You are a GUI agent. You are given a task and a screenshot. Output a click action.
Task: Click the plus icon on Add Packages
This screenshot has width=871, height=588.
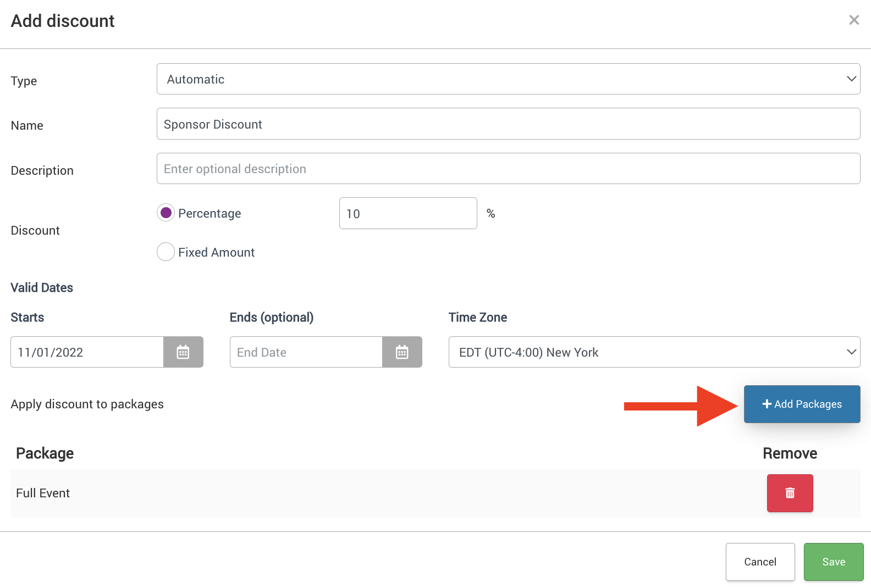point(767,404)
